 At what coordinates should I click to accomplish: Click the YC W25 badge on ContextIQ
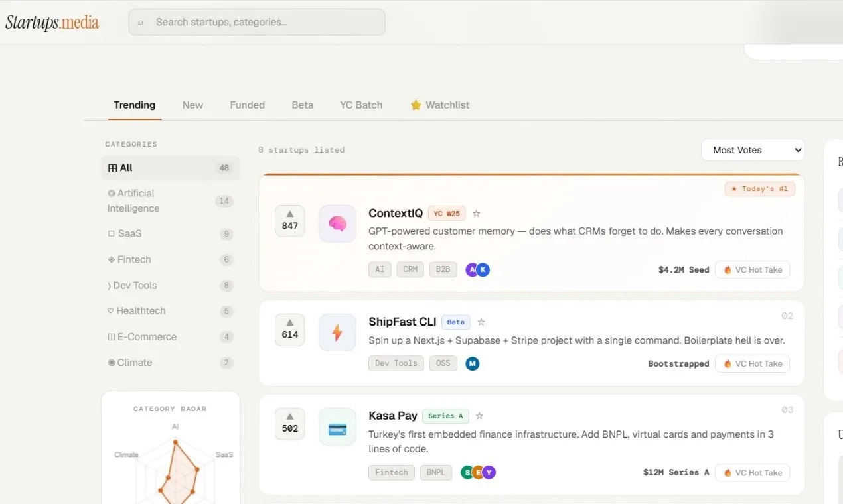click(447, 214)
